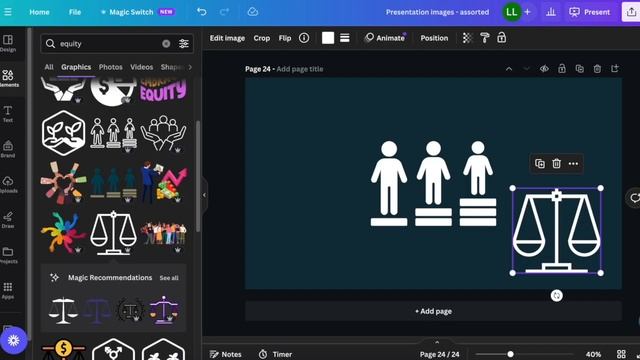Open the Apps panel

(x=8, y=291)
